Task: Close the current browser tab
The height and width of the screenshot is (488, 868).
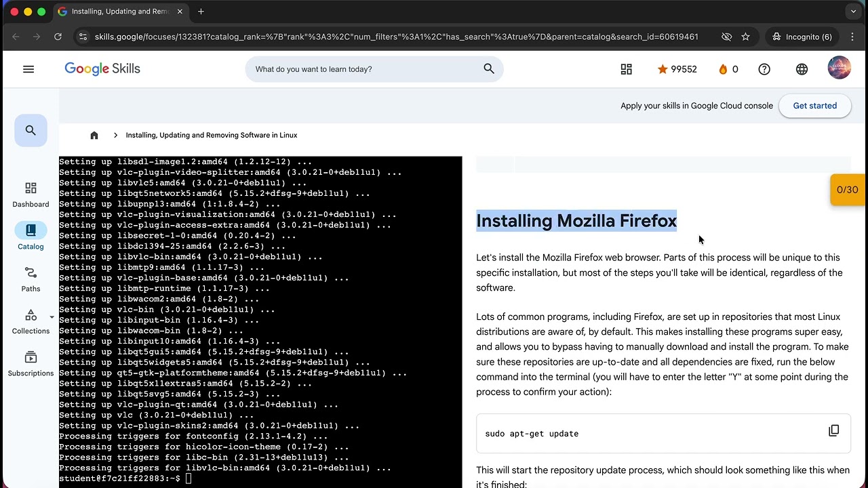Action: point(180,12)
